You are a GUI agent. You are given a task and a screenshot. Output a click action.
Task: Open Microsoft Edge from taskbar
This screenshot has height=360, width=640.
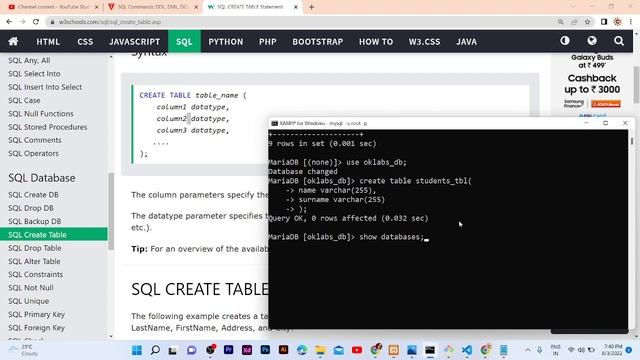click(302, 350)
